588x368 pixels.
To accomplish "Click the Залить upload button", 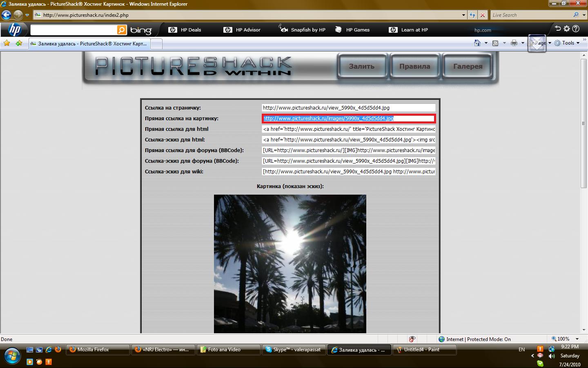I will tap(362, 66).
